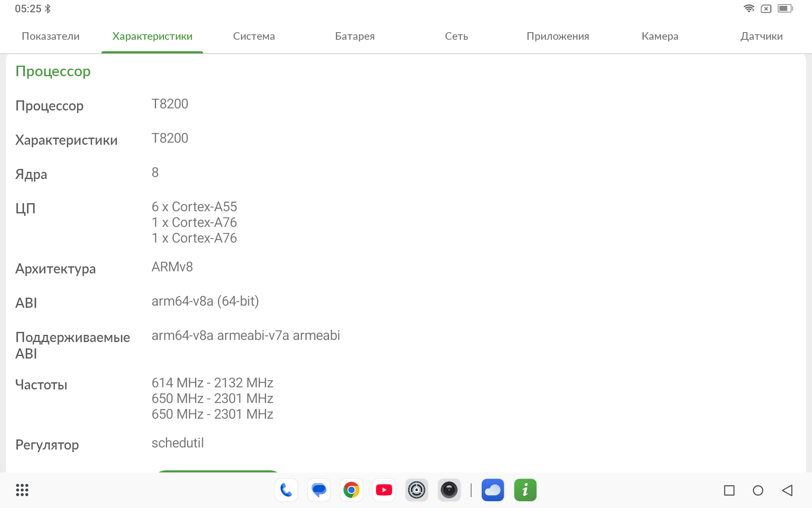Viewport: 812px width, 508px height.
Task: Open the Батарея tab
Action: (x=355, y=36)
